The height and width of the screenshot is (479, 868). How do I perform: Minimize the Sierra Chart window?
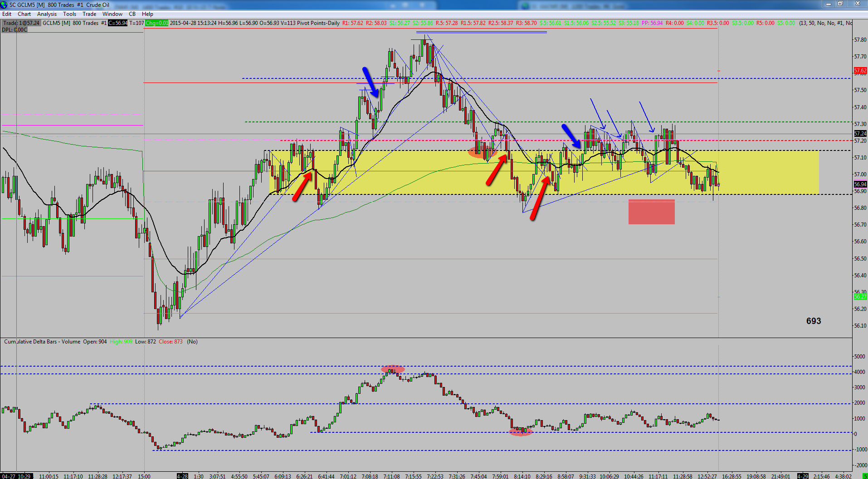(829, 4)
